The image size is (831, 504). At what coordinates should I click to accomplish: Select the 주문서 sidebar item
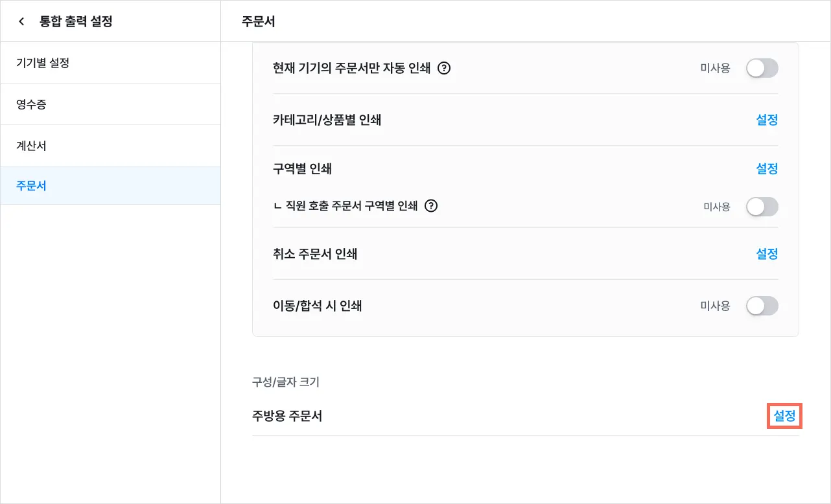pyautogui.click(x=31, y=186)
